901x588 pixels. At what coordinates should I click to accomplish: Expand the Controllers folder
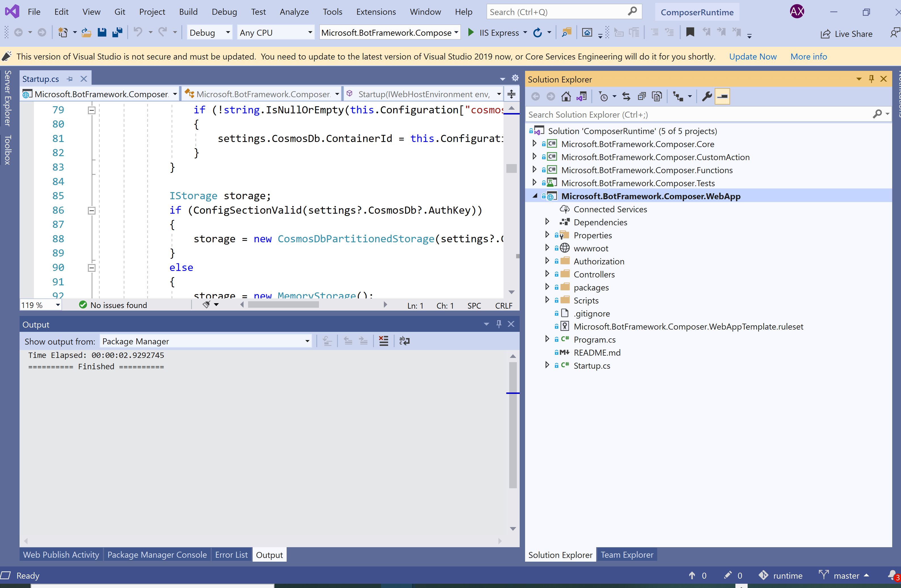point(547,273)
